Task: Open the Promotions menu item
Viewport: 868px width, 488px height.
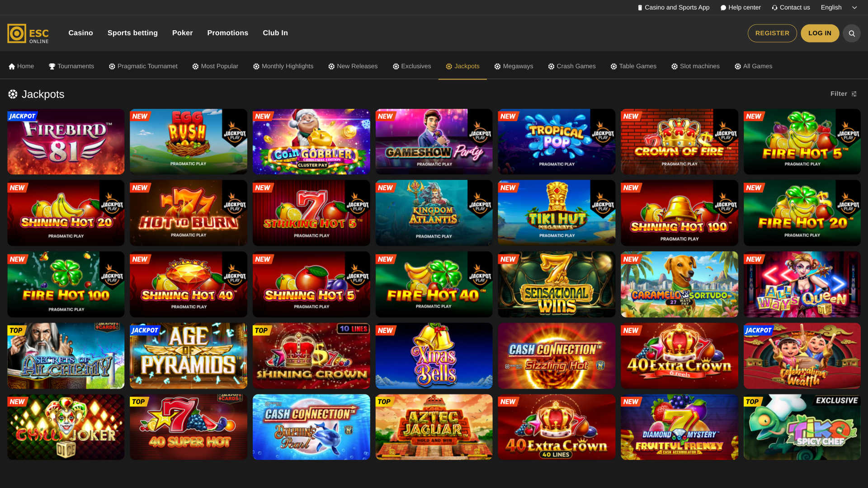Action: [x=227, y=33]
